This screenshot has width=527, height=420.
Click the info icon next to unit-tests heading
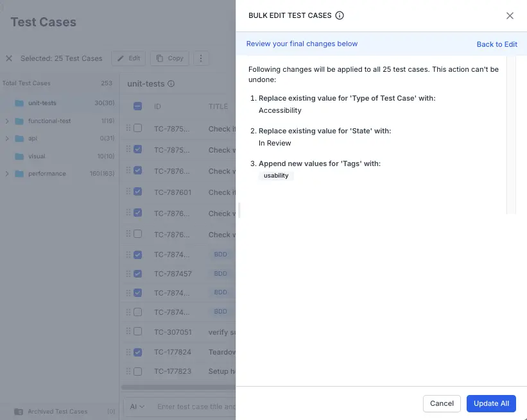point(171,84)
